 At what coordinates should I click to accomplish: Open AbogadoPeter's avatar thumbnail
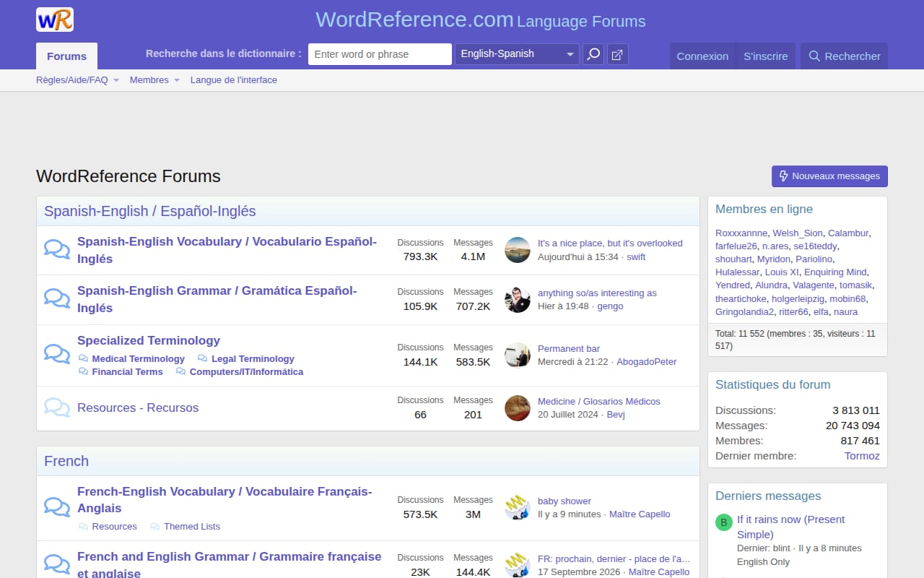[518, 355]
